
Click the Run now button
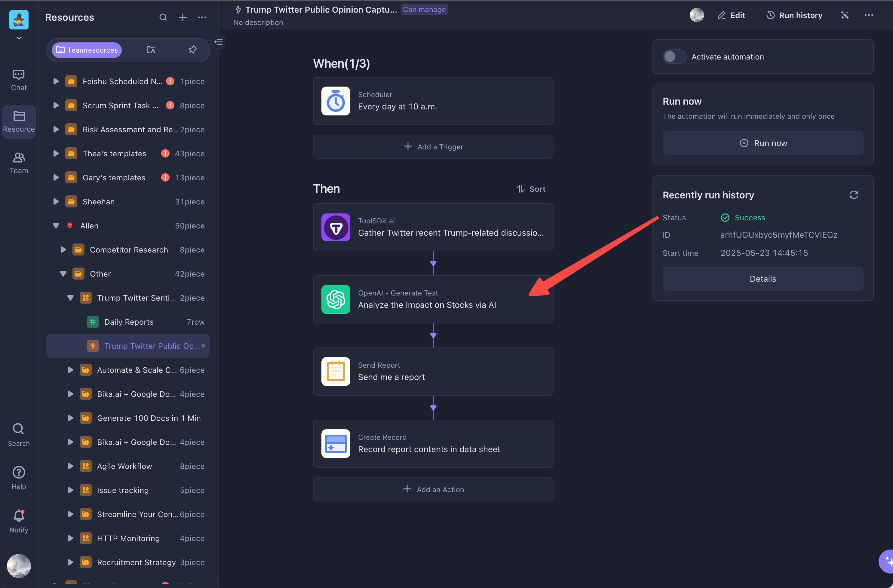pyautogui.click(x=763, y=143)
